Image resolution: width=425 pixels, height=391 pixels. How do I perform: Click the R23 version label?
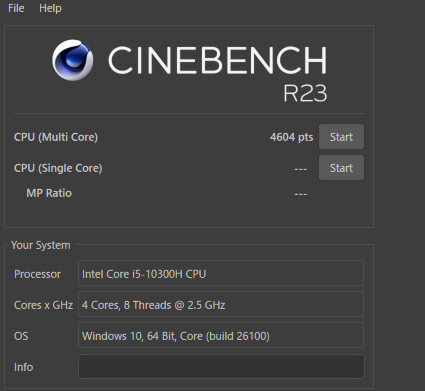point(305,93)
